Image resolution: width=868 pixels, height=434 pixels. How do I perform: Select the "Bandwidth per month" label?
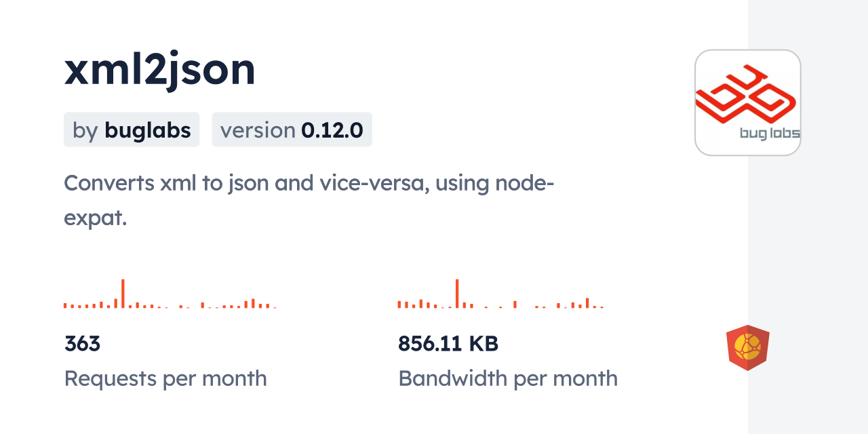click(507, 378)
